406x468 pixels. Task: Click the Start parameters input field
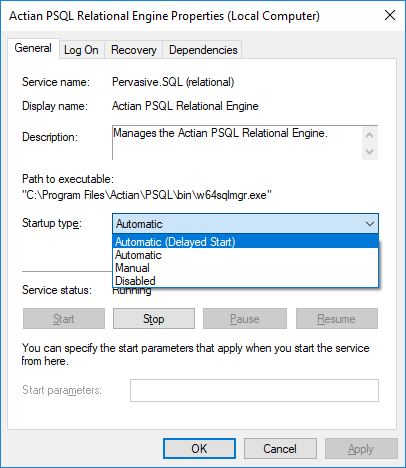pyautogui.click(x=254, y=390)
